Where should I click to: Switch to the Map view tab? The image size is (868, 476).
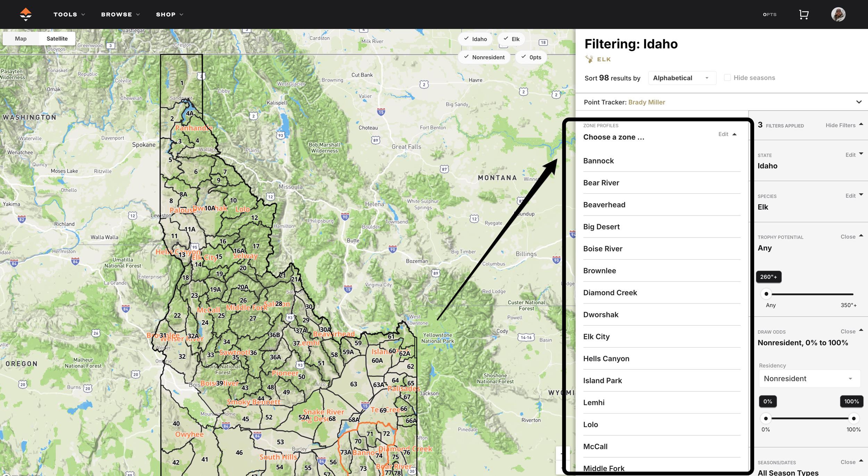tap(20, 39)
